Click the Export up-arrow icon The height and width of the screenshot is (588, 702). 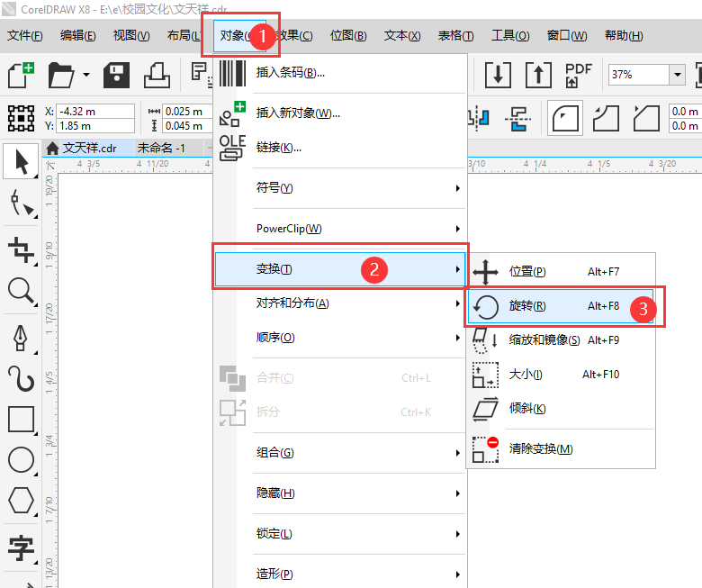tap(538, 75)
